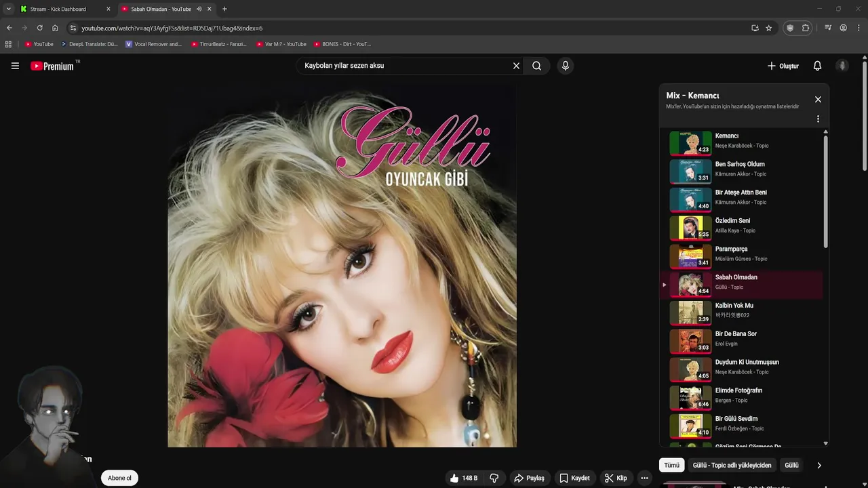Run search with magnifier button
868x488 pixels.
pos(536,66)
